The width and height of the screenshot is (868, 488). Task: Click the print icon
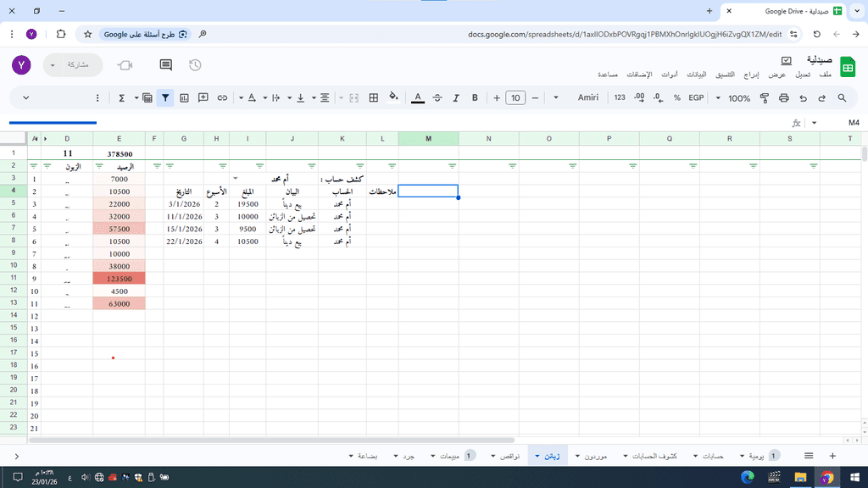click(x=785, y=98)
